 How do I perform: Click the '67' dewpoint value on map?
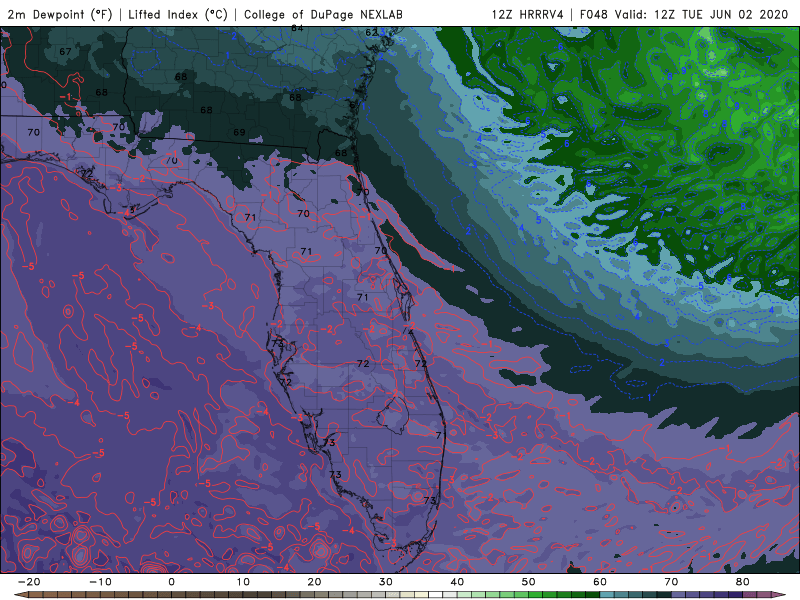65,52
